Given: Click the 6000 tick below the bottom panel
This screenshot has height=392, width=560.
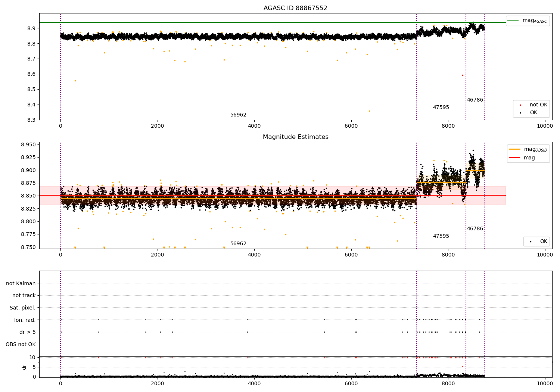Looking at the screenshot, I should [x=351, y=383].
